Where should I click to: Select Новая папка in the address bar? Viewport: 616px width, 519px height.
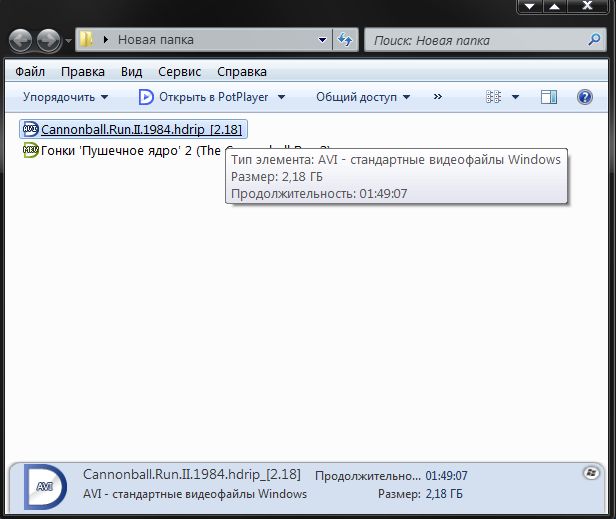156,40
